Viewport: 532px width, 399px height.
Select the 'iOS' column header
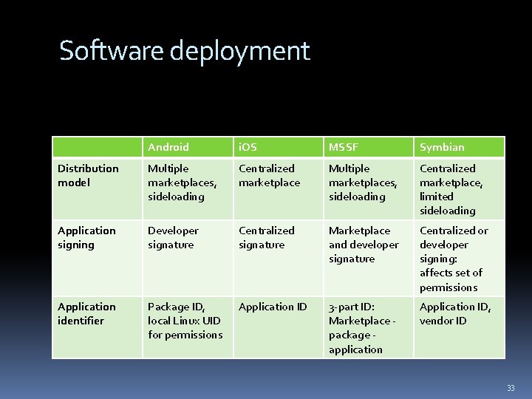[279, 147]
